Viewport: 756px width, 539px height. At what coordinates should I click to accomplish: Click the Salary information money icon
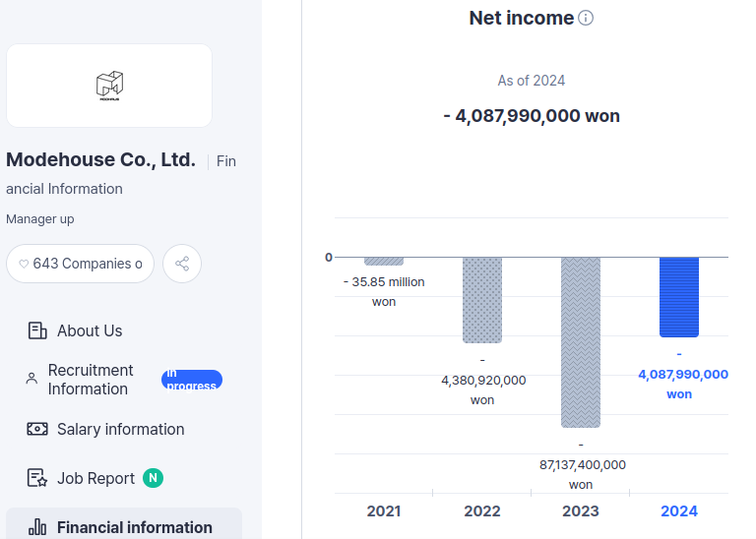(x=37, y=429)
